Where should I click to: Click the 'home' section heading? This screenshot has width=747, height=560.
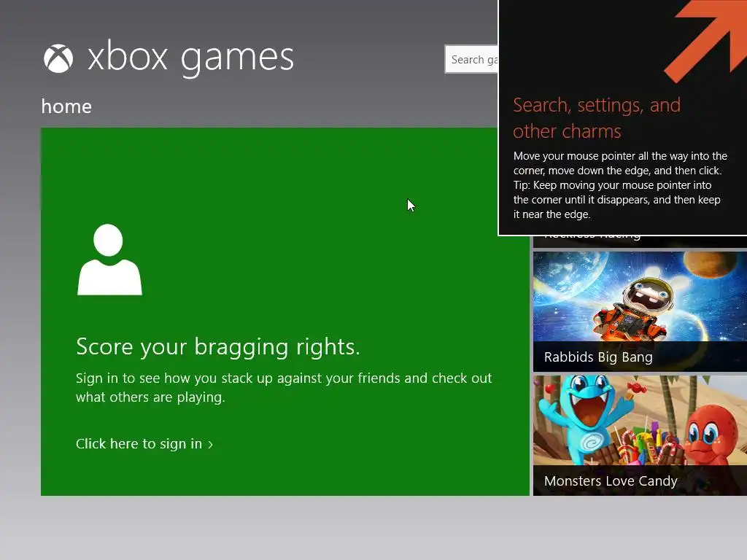tap(66, 106)
